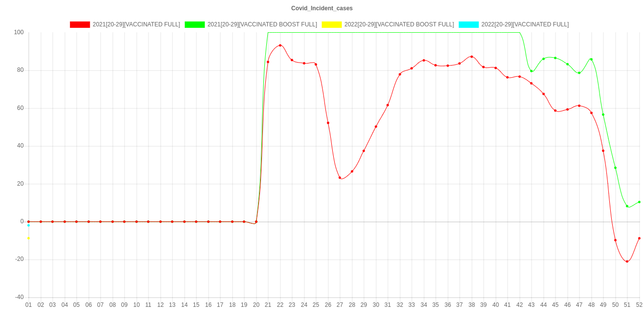Click the week 26 x-axis label
Image resolution: width=644 pixels, height=322 pixels.
[x=328, y=305]
